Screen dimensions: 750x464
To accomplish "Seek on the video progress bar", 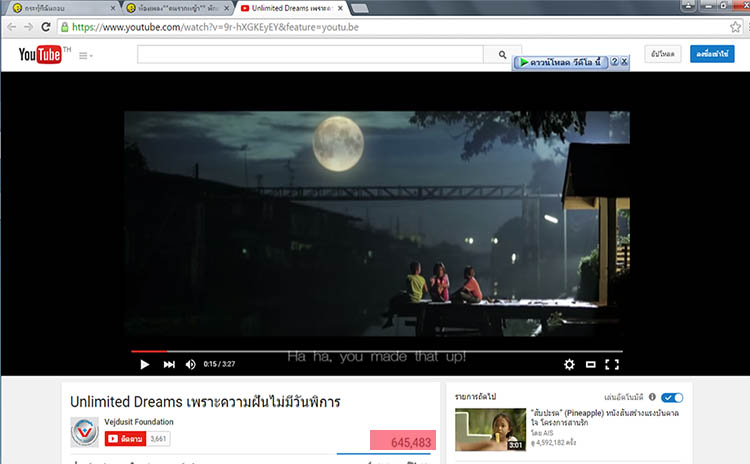I will pos(377,351).
